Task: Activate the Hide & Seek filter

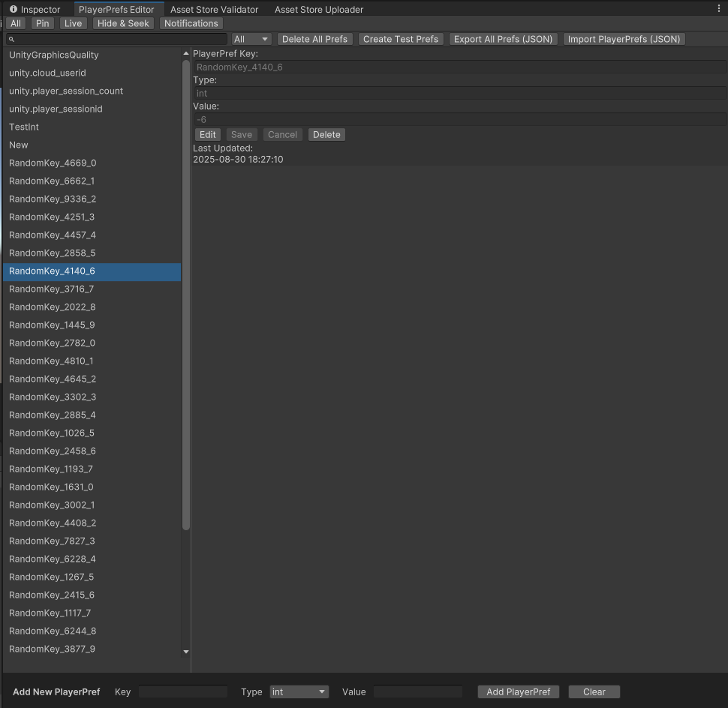Action: (x=123, y=23)
